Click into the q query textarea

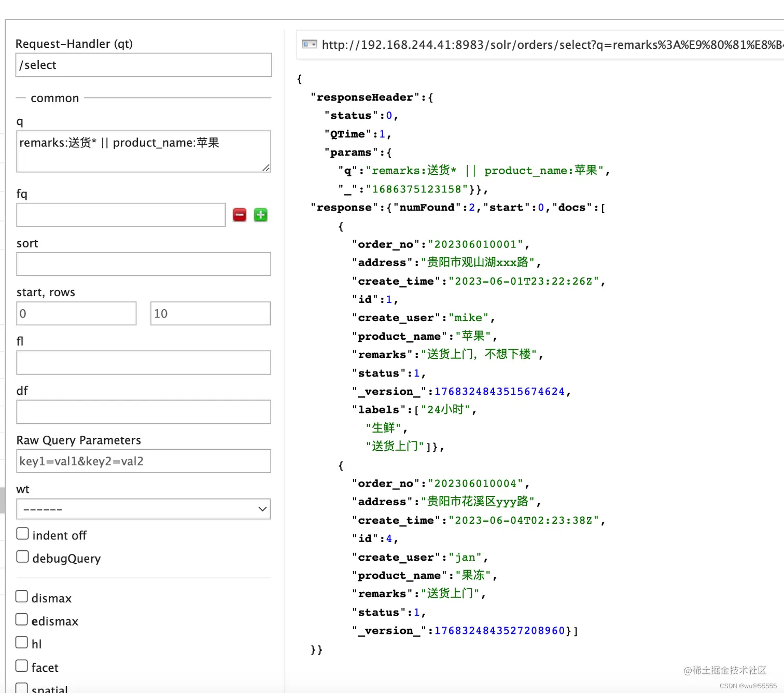pos(144,151)
